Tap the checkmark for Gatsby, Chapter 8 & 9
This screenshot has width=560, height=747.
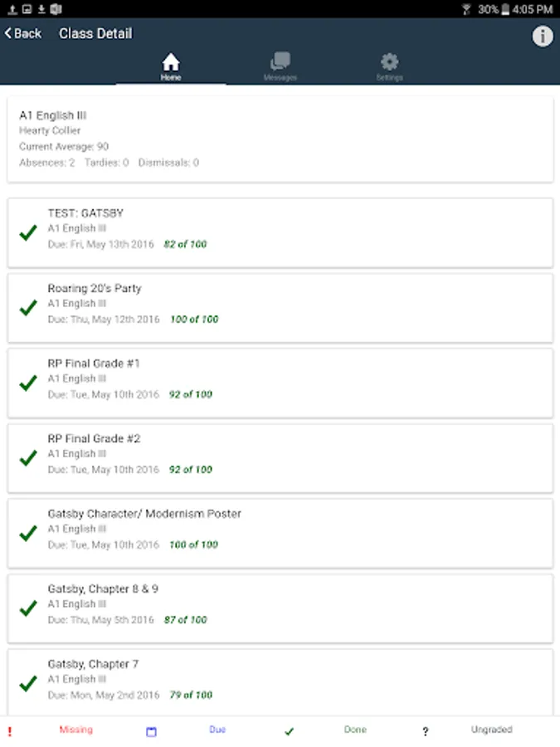[x=28, y=608]
